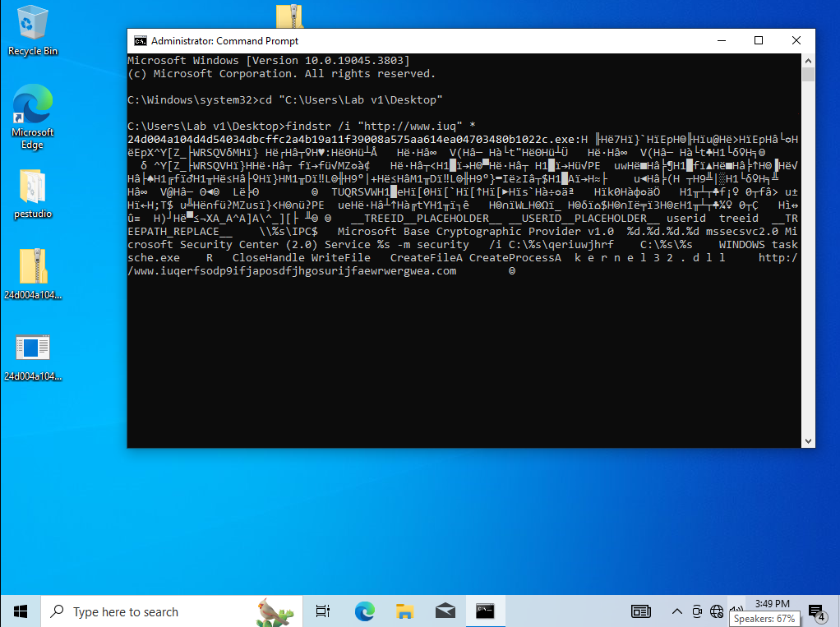Minimize the Command Prompt window
This screenshot has height=627, width=840.
click(722, 41)
